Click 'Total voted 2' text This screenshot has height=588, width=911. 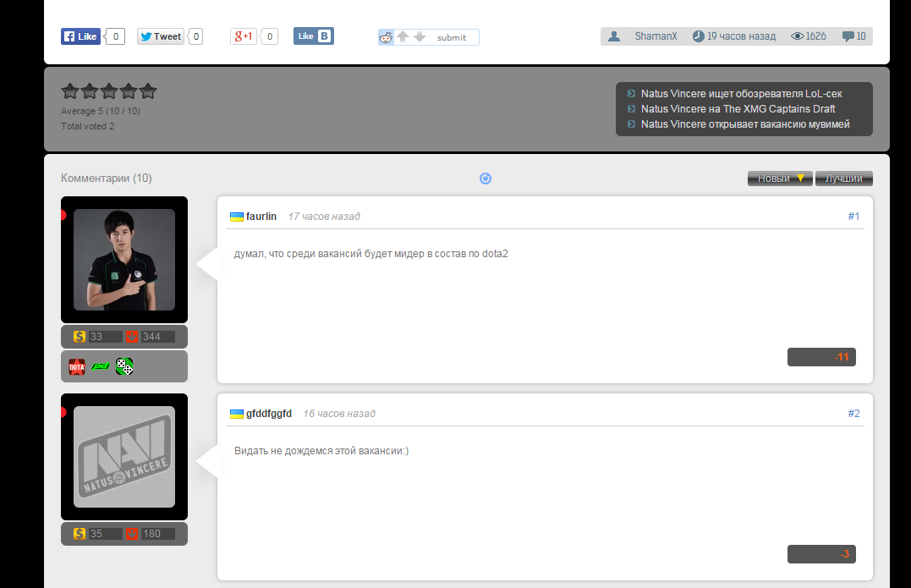click(88, 126)
